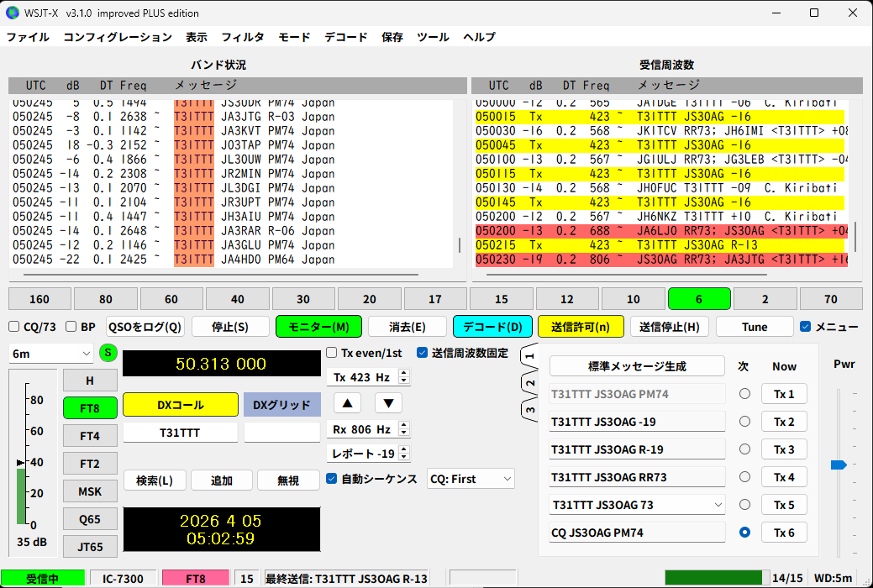
Task: Open the CQ: First dropdown
Action: [471, 479]
